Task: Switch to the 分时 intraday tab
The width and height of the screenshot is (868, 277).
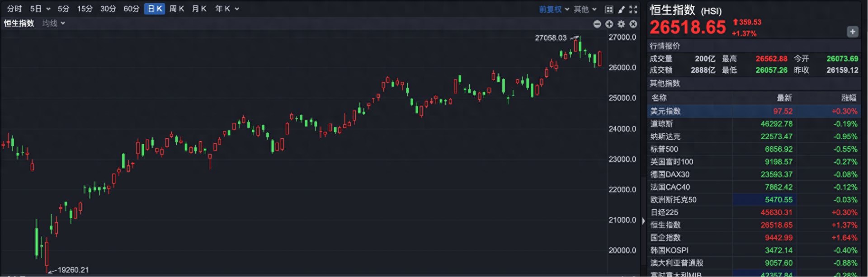Action: coord(14,9)
